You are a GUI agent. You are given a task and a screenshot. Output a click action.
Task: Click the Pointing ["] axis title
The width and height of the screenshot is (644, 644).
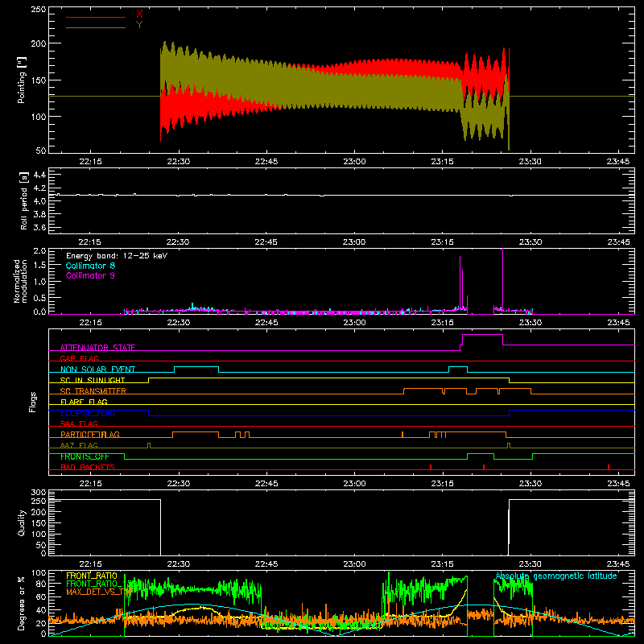(x=22, y=80)
